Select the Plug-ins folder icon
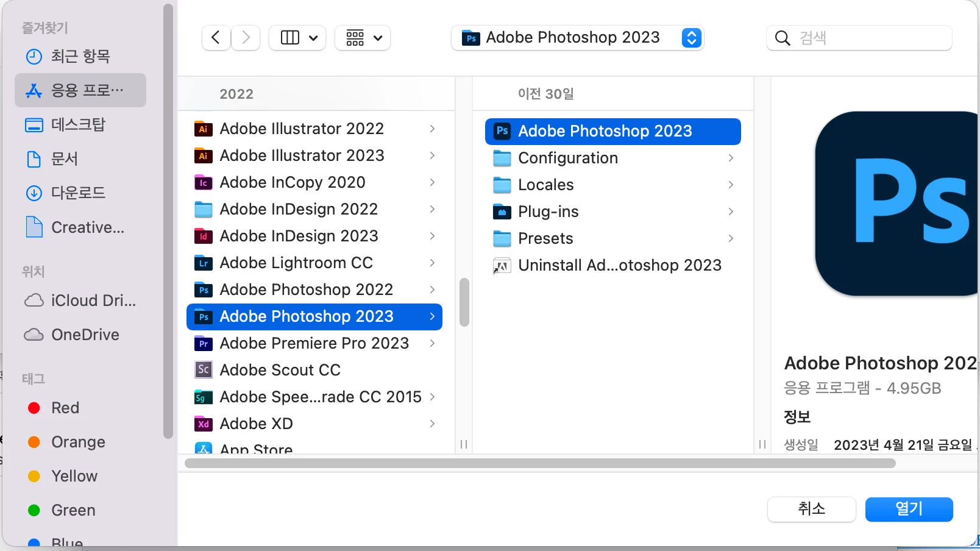This screenshot has width=980, height=551. [502, 212]
